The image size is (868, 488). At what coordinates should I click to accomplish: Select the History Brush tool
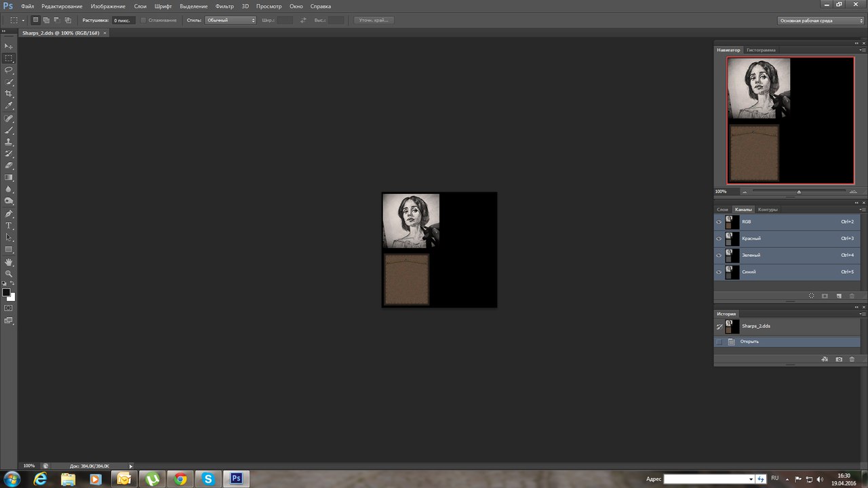click(9, 154)
